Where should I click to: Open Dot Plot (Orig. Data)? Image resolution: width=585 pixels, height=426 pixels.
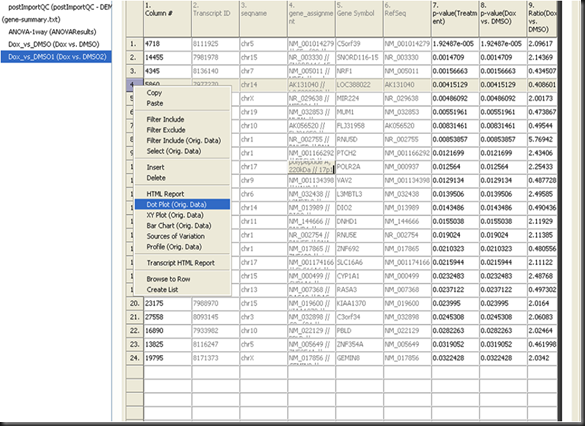pos(182,204)
